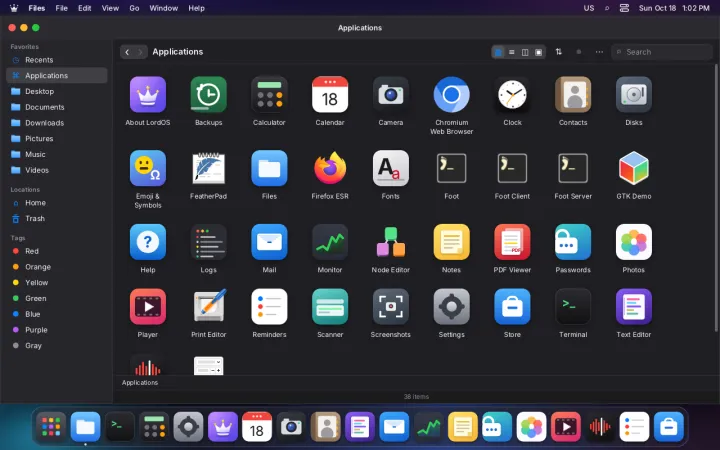Open the View menu

click(110, 8)
